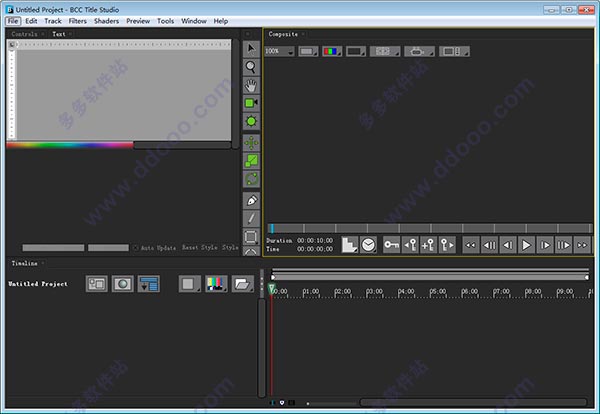Click the next-with-pause step button
The height and width of the screenshot is (414, 600).
click(563, 245)
